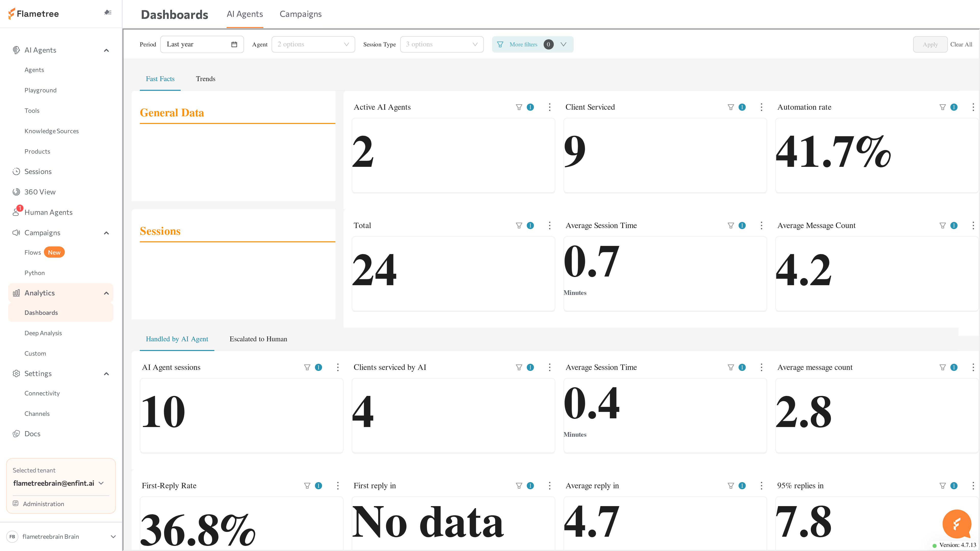Click the Clear All filters link
Image resolution: width=980 pixels, height=551 pixels.
click(x=961, y=44)
